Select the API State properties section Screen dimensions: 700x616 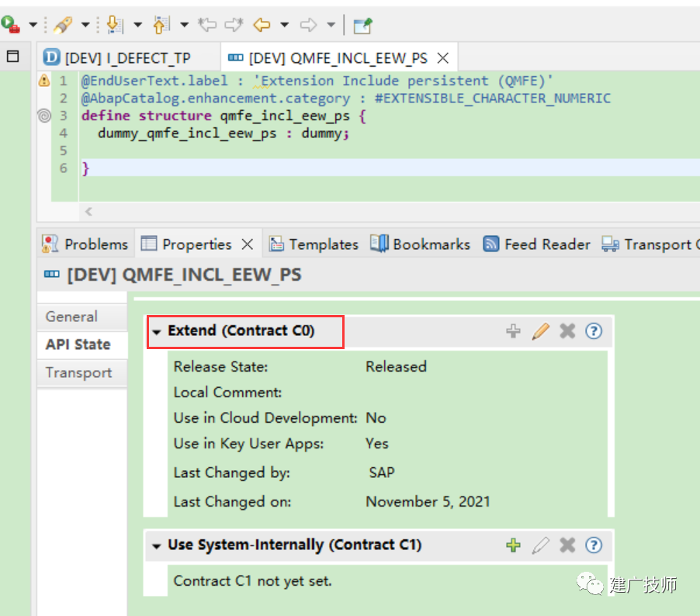(x=82, y=344)
